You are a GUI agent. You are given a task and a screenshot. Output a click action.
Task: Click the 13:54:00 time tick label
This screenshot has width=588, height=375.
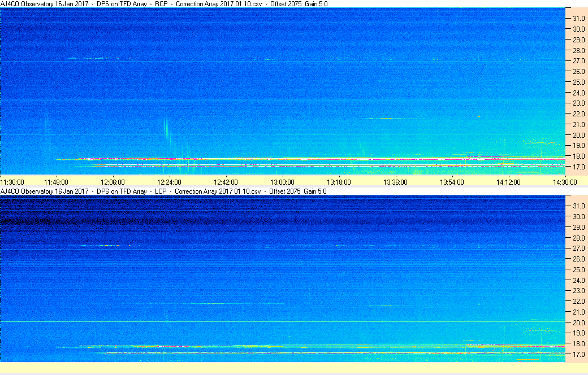[x=452, y=182]
